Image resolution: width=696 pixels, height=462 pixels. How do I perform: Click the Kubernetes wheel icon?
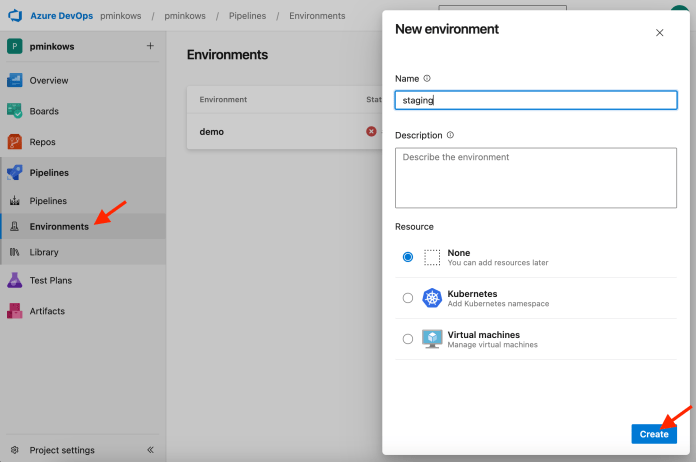(432, 298)
